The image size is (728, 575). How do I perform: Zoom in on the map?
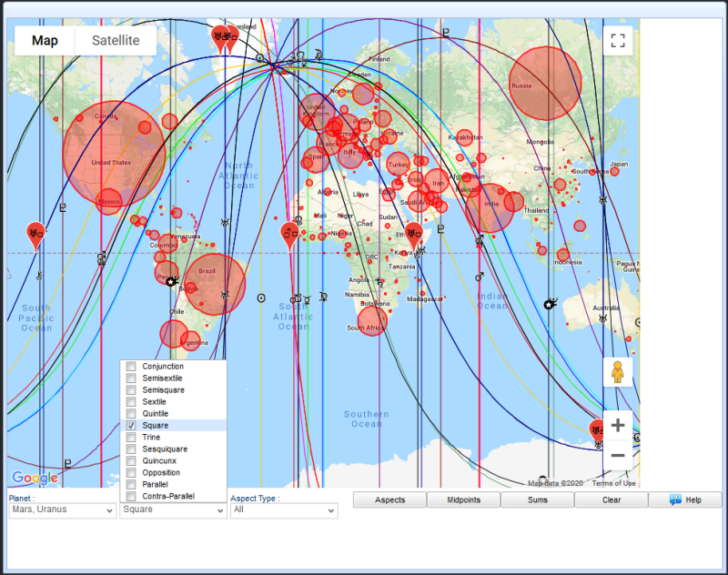[x=618, y=426]
